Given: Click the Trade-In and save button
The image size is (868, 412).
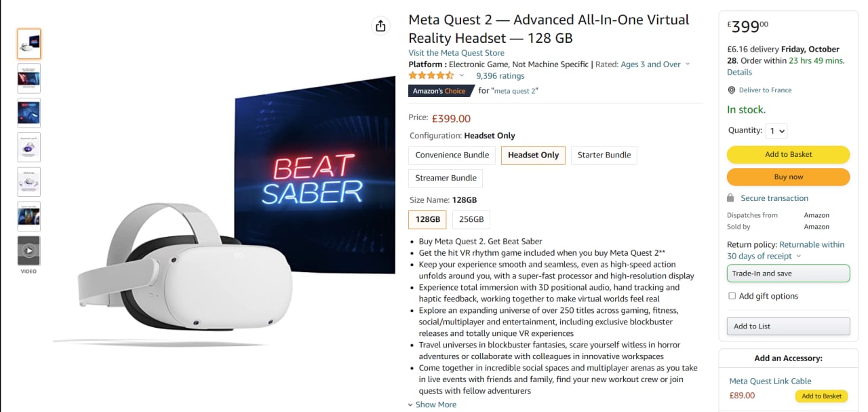Looking at the screenshot, I should [788, 274].
